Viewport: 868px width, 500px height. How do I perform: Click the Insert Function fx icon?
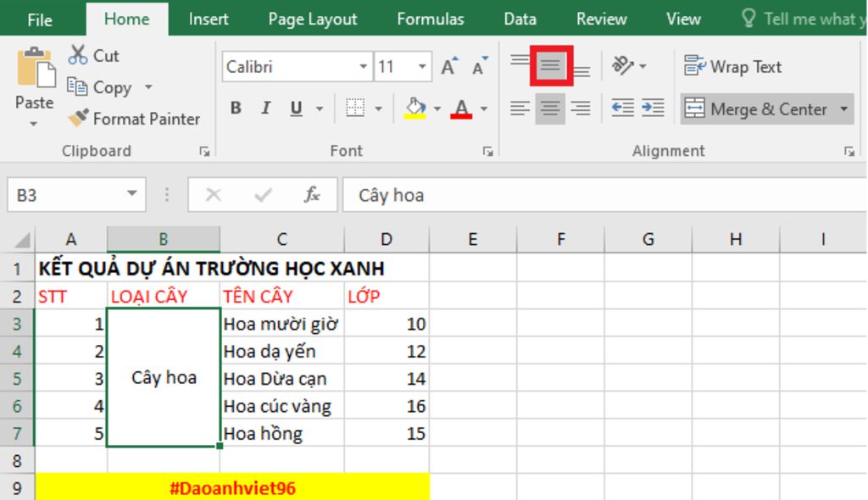312,195
